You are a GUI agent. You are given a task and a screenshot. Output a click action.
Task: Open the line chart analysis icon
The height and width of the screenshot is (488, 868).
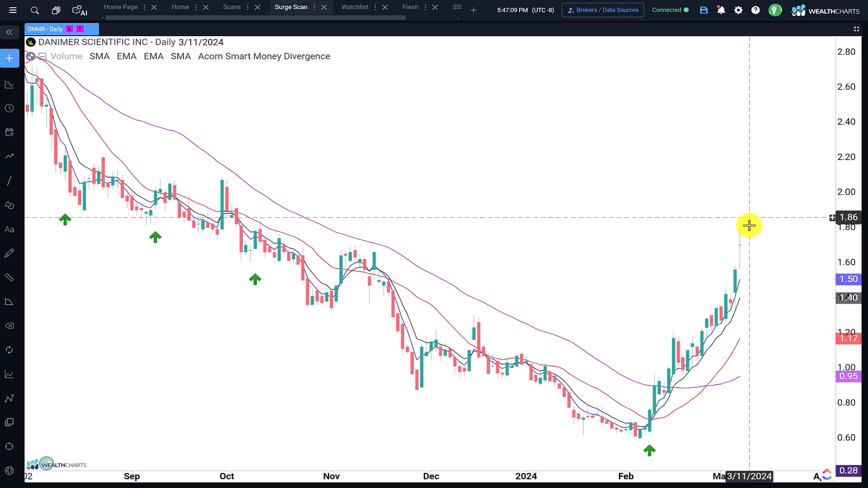click(9, 374)
